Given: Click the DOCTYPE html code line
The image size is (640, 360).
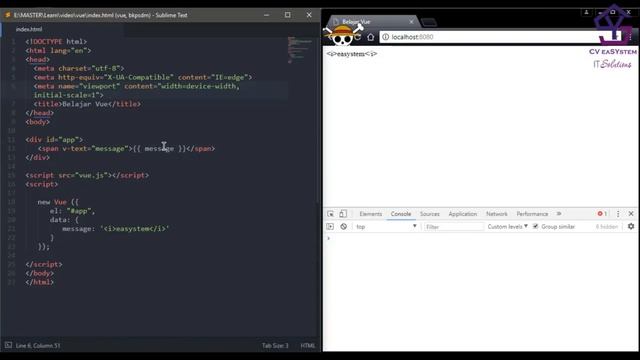Looking at the screenshot, I should [56, 42].
